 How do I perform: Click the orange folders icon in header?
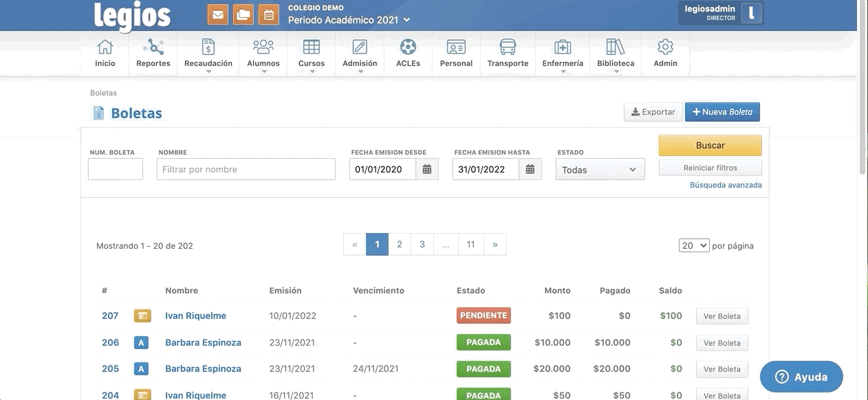[x=243, y=14]
